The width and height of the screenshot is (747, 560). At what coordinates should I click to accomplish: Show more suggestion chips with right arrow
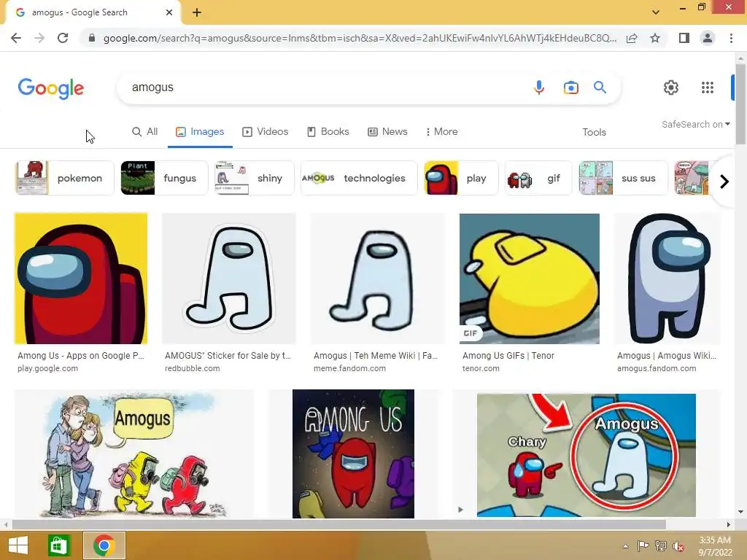(724, 182)
